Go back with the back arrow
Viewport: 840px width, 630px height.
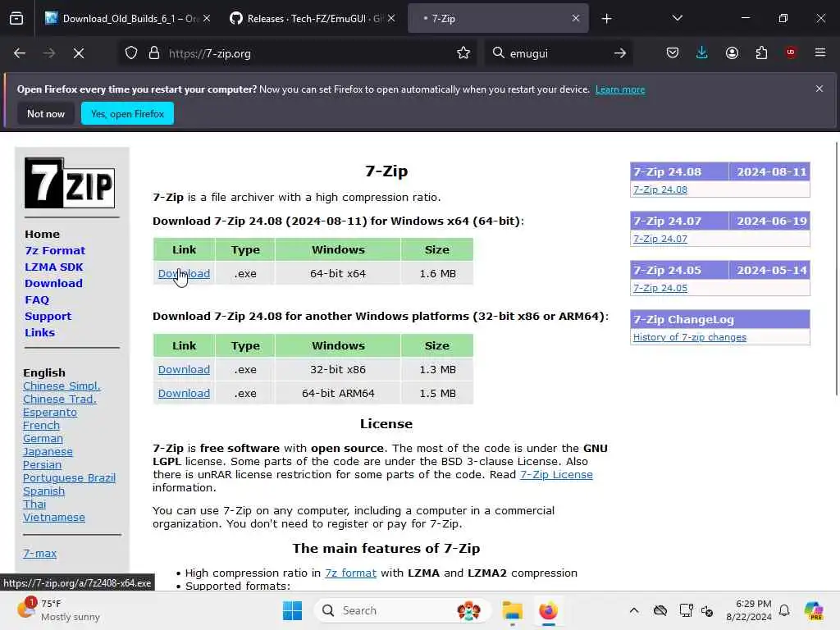point(20,53)
